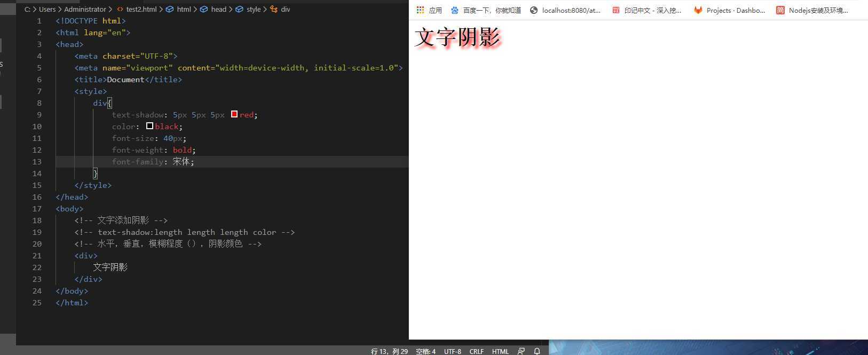Click the red color swatch on line 9
868x355 pixels.
tap(234, 114)
